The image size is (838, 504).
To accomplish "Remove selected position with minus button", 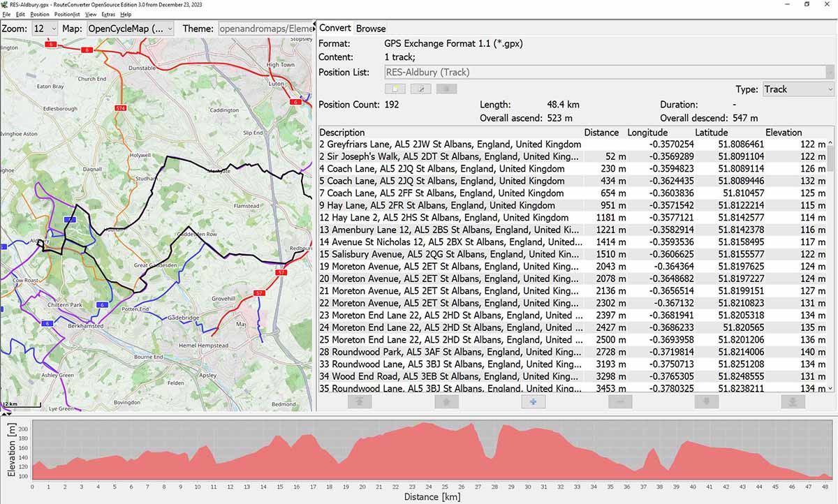I will coord(619,401).
